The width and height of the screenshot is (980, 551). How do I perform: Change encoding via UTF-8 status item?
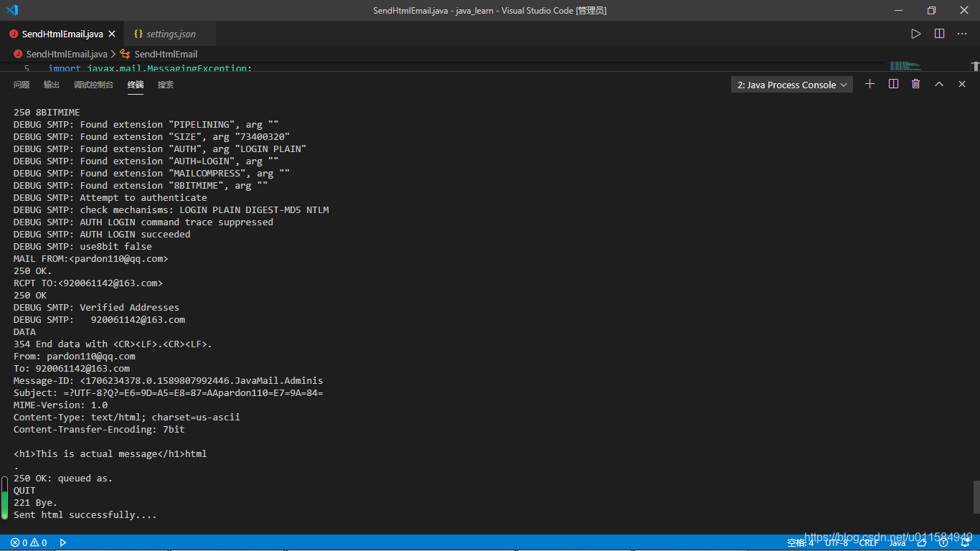[836, 542]
